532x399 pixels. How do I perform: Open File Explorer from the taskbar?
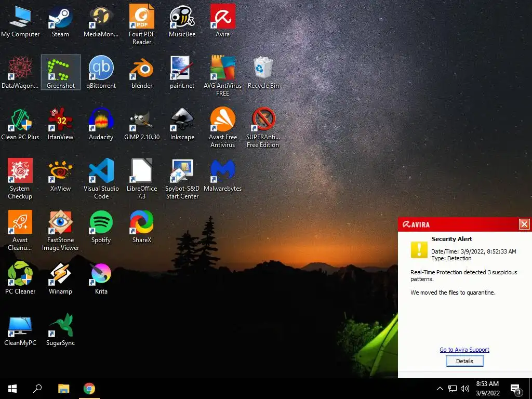[64, 389]
